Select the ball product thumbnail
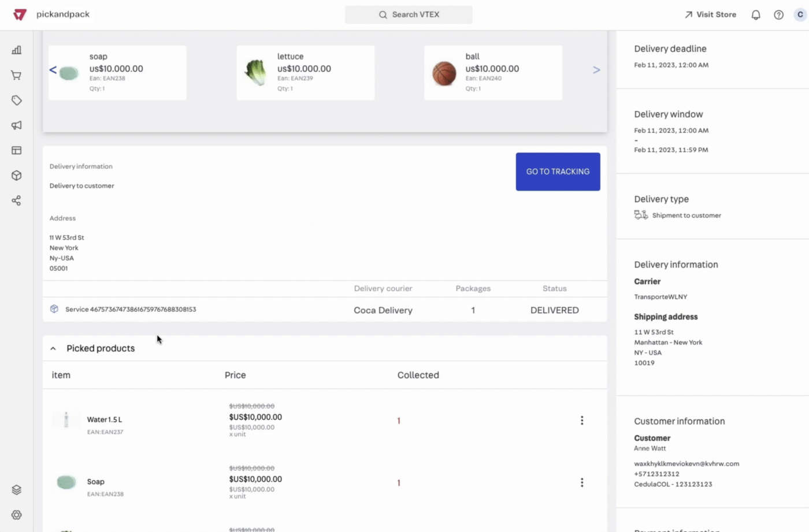This screenshot has height=532, width=809. 444,73
